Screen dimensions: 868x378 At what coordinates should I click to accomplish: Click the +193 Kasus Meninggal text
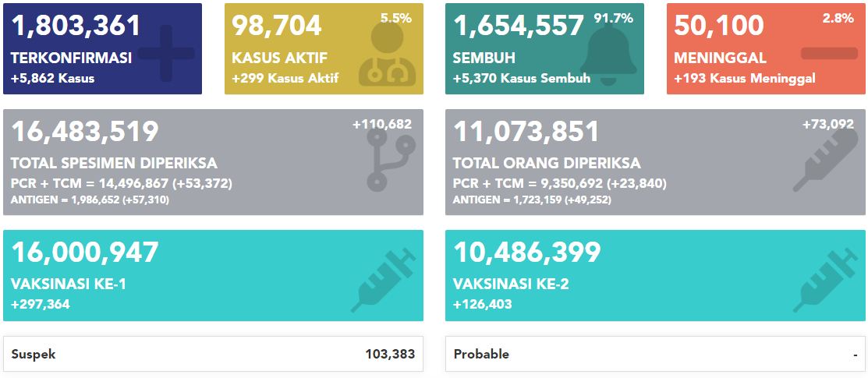pos(745,79)
